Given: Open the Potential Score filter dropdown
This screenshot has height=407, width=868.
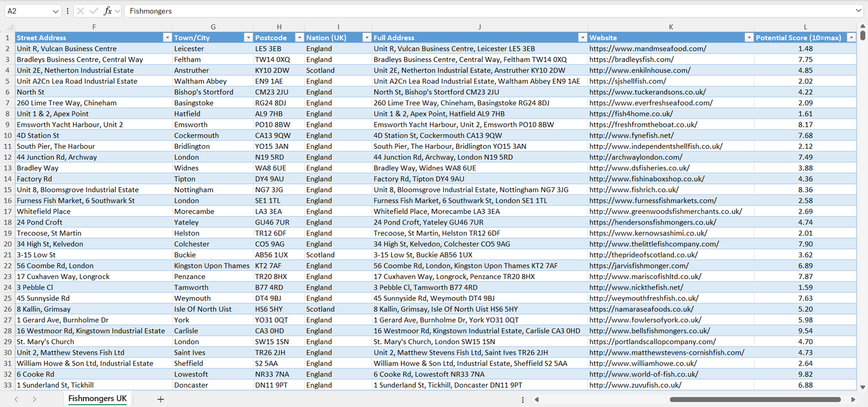Looking at the screenshot, I should (x=851, y=37).
